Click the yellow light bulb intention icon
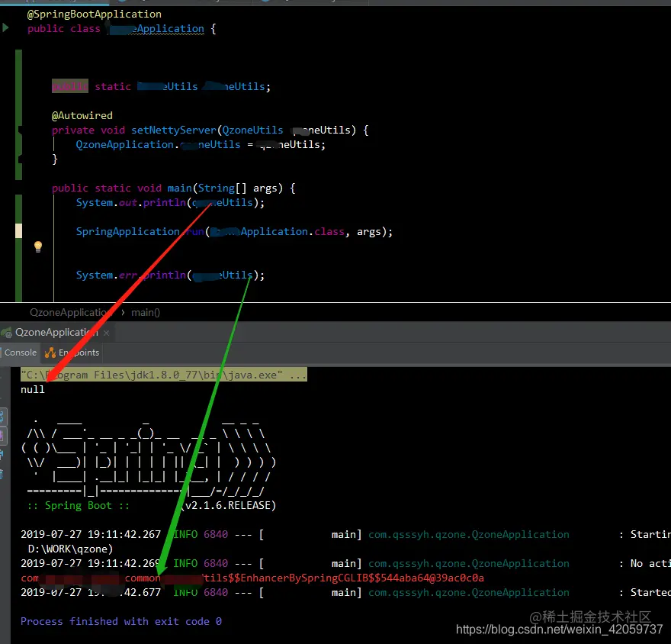This screenshot has width=671, height=644. click(x=38, y=246)
